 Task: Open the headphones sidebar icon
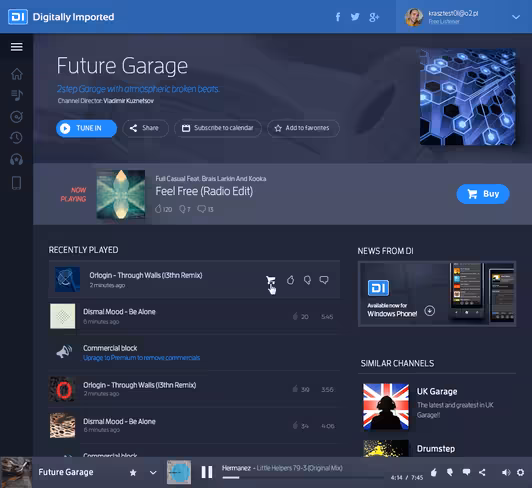16,159
